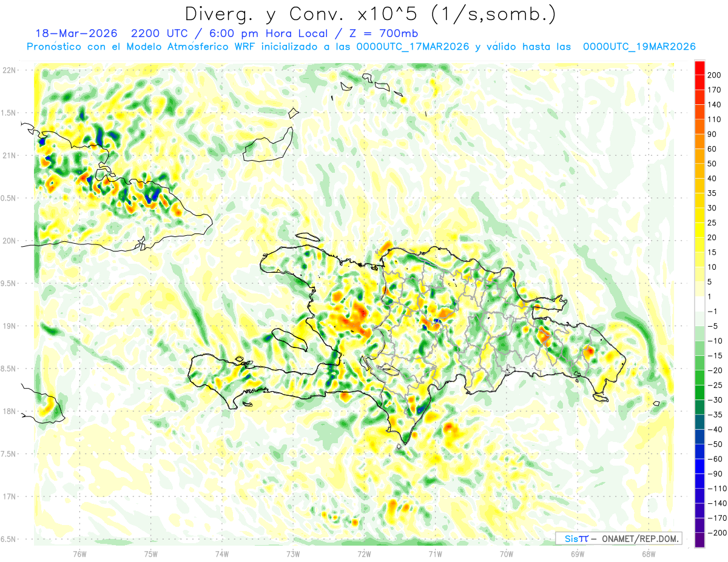The height and width of the screenshot is (562, 728).
Task: Click the -110 color scale label
Action: [x=716, y=488]
